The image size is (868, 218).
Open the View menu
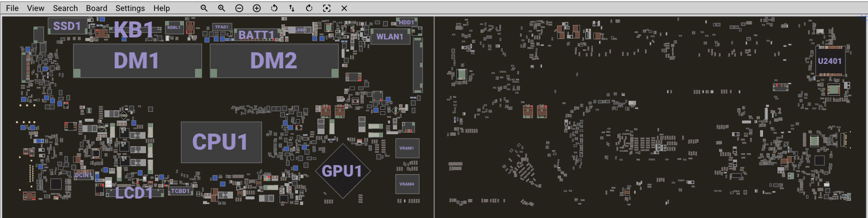[x=35, y=8]
